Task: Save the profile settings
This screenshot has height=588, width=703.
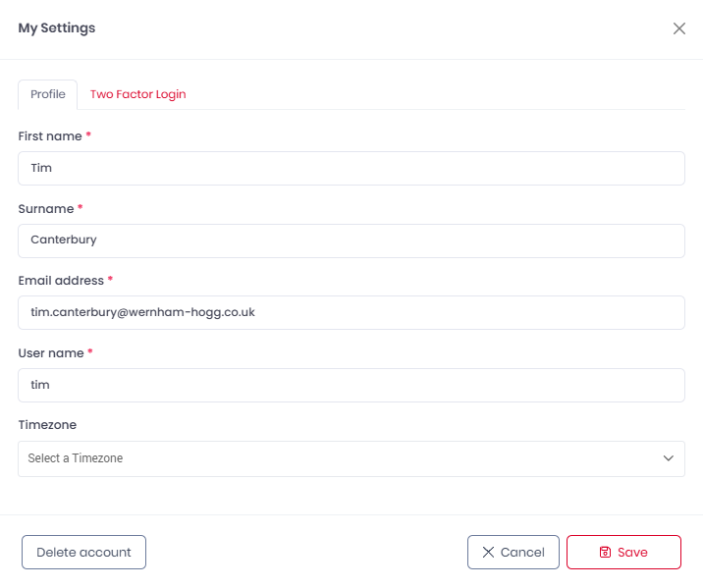Action: [x=623, y=553]
